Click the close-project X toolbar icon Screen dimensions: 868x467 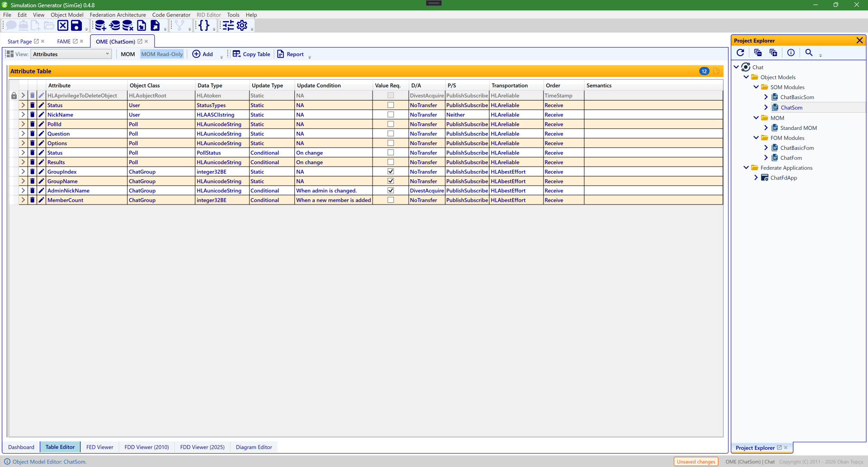click(x=63, y=25)
